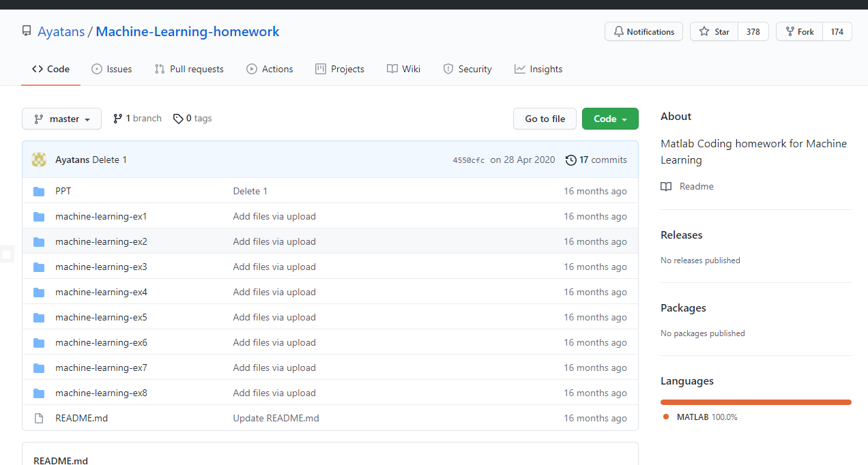Open the machine-learning-ex4 folder
868x465 pixels.
[101, 292]
